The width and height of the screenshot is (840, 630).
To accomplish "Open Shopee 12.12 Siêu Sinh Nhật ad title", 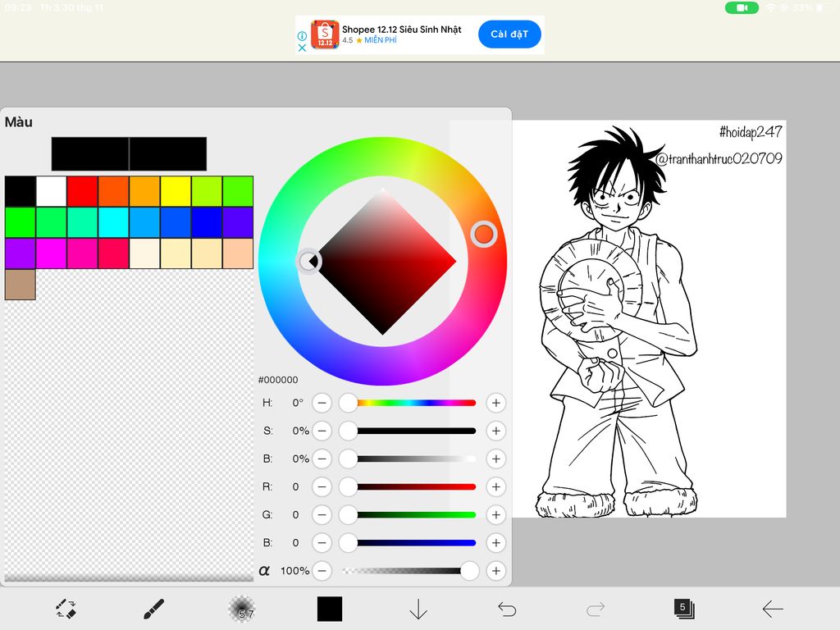I will 402,30.
